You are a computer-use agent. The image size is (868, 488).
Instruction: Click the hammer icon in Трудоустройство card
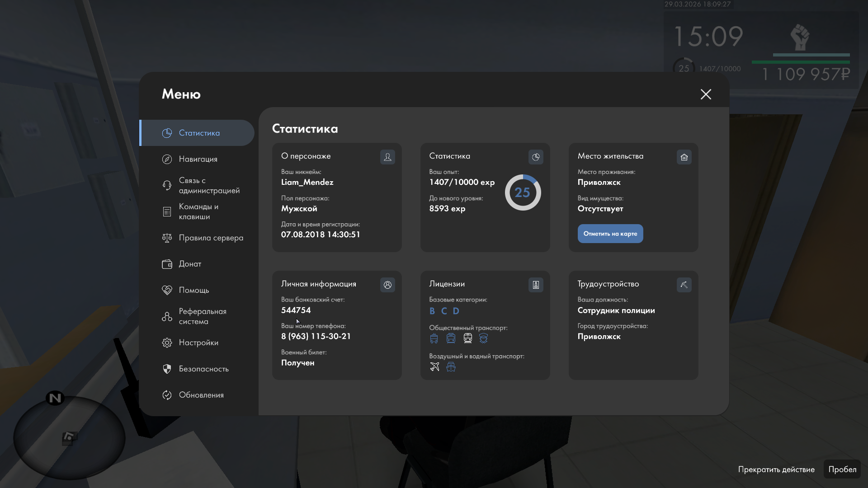(684, 285)
